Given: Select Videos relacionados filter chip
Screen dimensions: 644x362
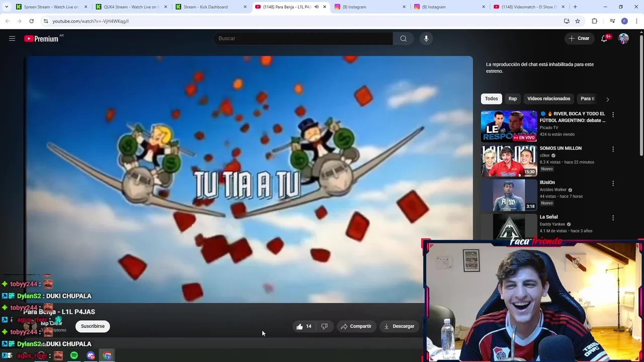Looking at the screenshot, I should (x=548, y=99).
